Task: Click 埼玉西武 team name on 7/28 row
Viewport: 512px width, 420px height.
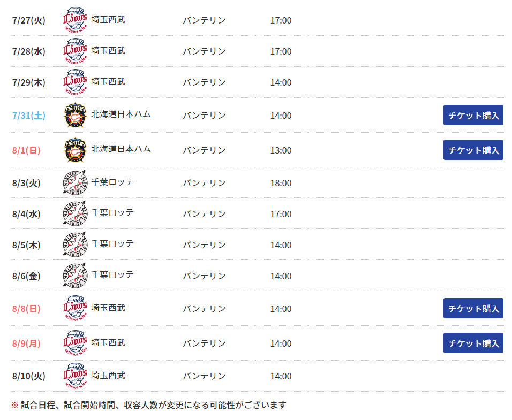Action: coord(108,50)
